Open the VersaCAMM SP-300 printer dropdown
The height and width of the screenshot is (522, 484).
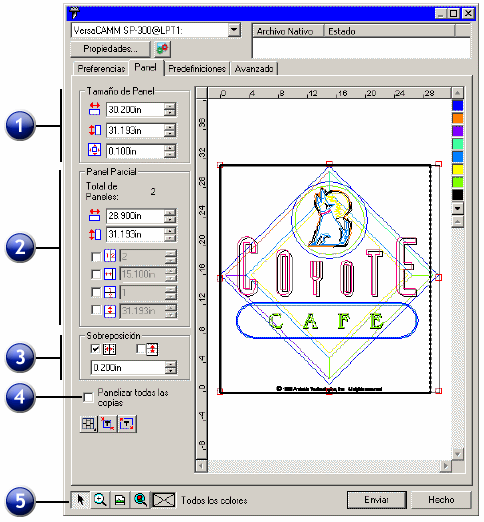click(234, 30)
